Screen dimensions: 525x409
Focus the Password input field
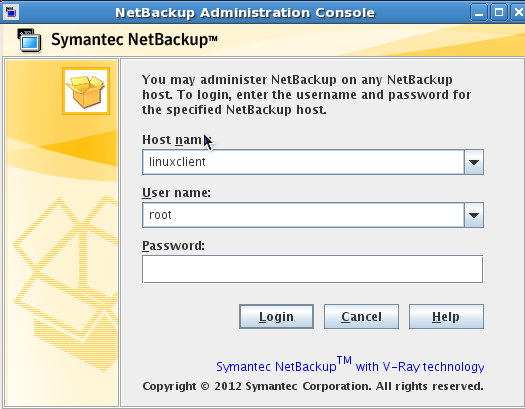pyautogui.click(x=312, y=269)
